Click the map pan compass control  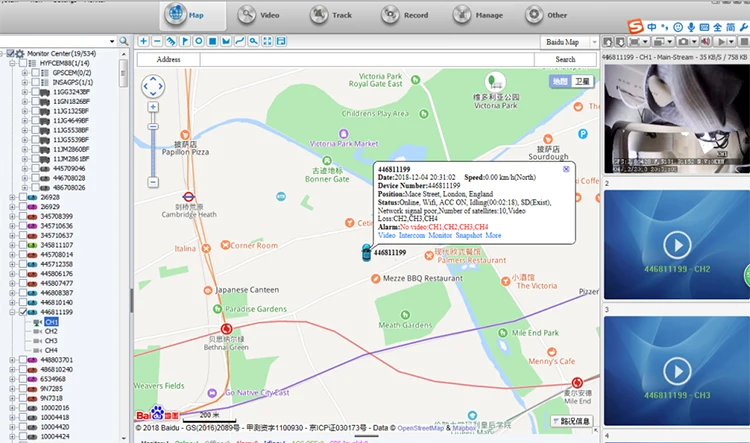[x=153, y=87]
